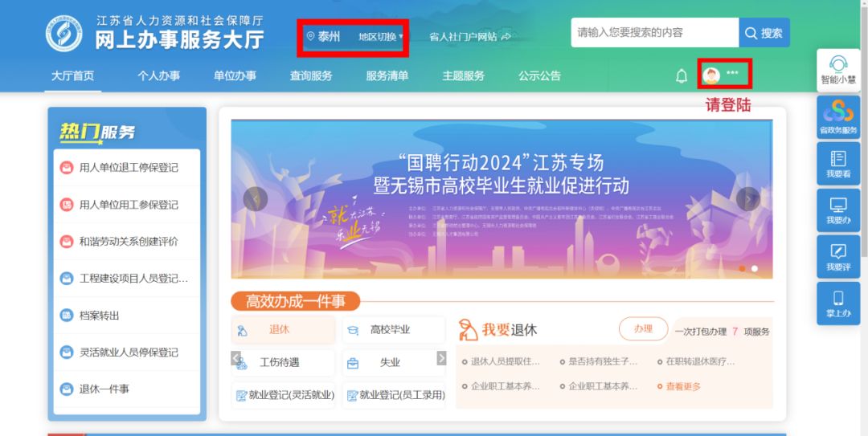Open 用人单位退工停保登记 in hot services

tap(129, 168)
